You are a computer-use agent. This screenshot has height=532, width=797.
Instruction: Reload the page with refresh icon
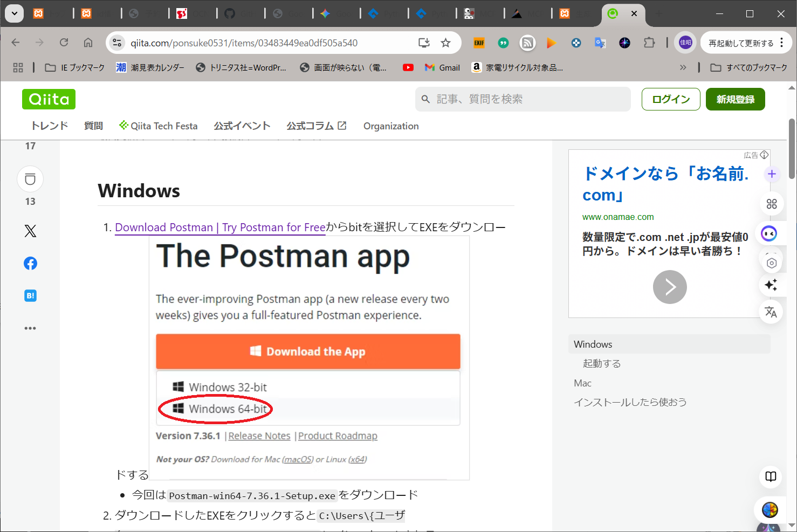coord(64,43)
